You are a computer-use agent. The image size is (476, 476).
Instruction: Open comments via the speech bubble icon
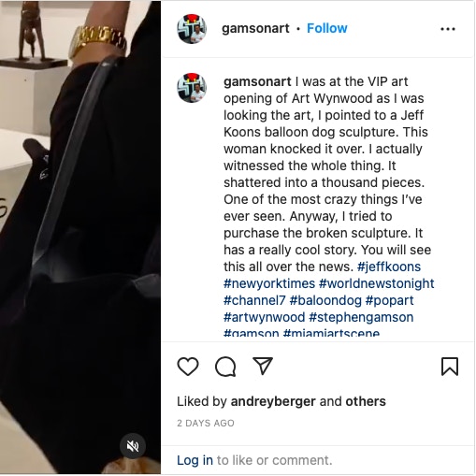point(225,367)
